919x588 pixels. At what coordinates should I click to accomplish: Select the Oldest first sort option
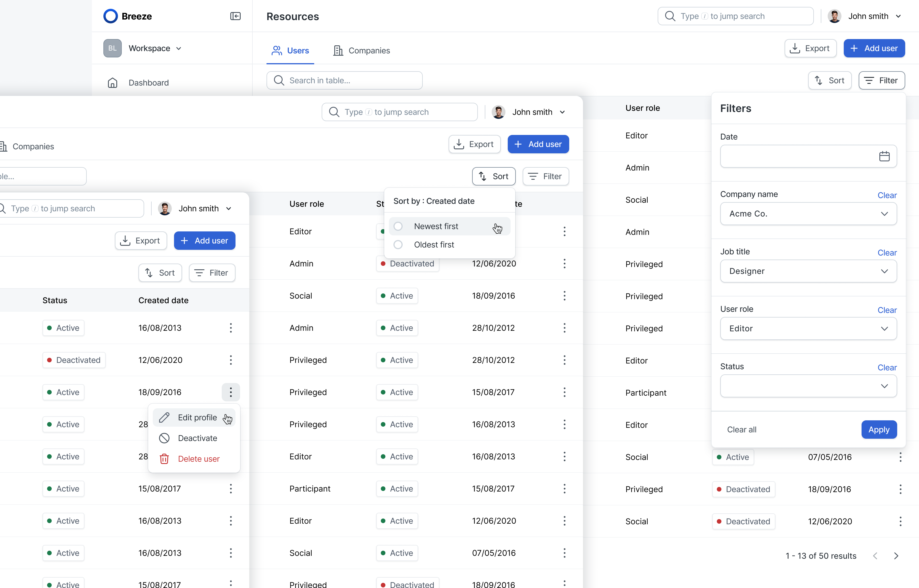pos(434,245)
